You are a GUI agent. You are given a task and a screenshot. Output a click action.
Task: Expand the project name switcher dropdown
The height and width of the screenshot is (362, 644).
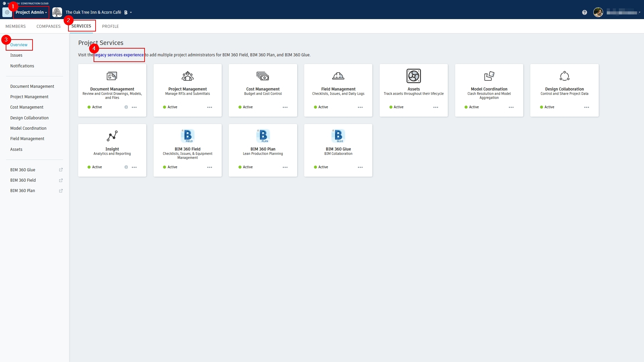coord(131,12)
